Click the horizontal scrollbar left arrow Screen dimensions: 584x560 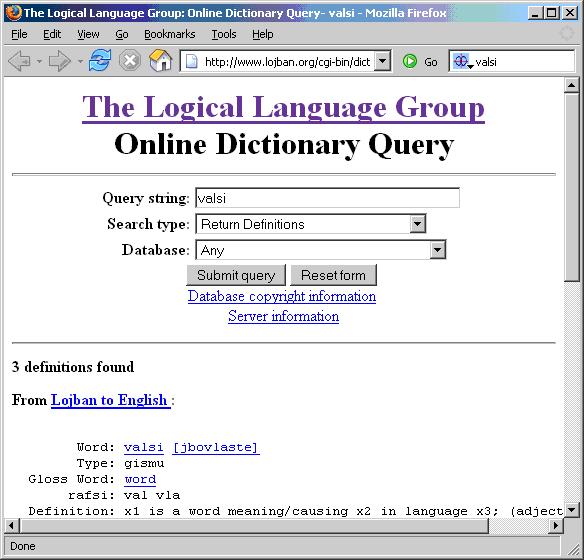point(11,525)
